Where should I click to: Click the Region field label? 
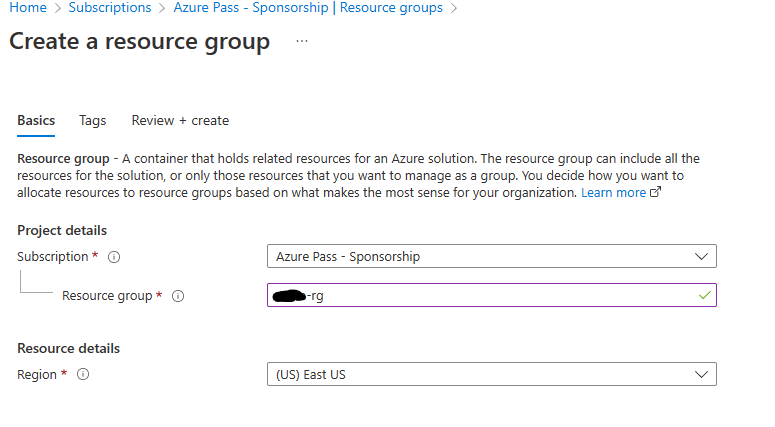click(x=38, y=374)
